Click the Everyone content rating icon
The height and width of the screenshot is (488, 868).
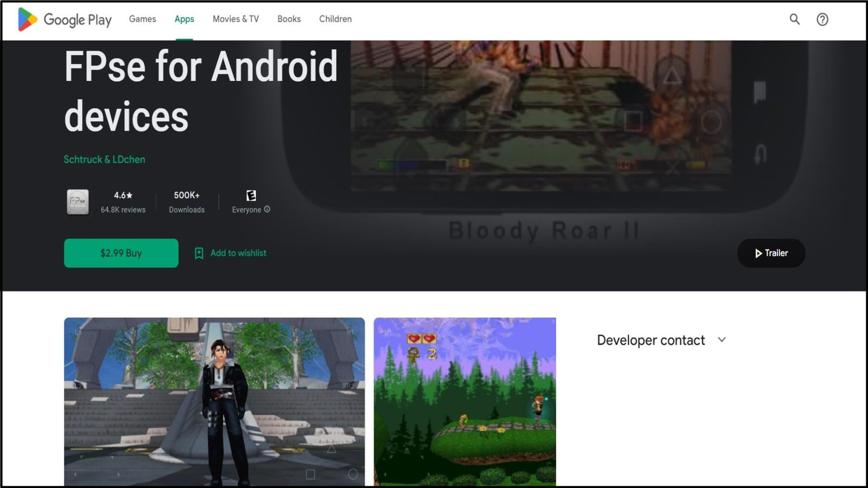point(251,196)
